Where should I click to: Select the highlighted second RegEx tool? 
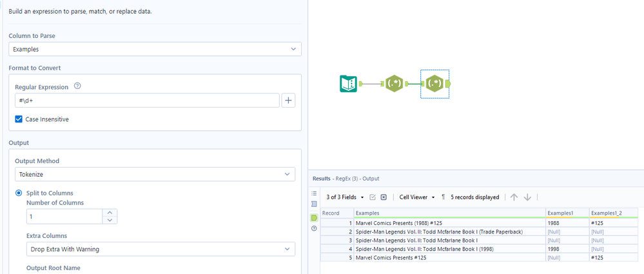pyautogui.click(x=434, y=84)
